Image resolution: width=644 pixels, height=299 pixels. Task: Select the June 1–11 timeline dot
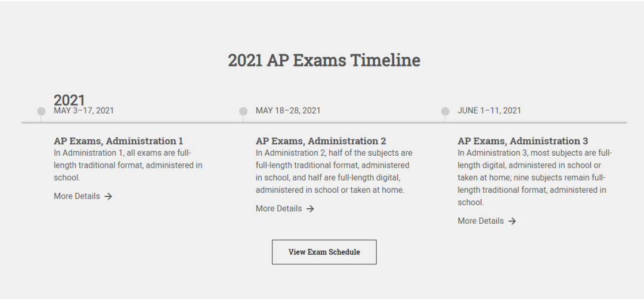(x=445, y=112)
